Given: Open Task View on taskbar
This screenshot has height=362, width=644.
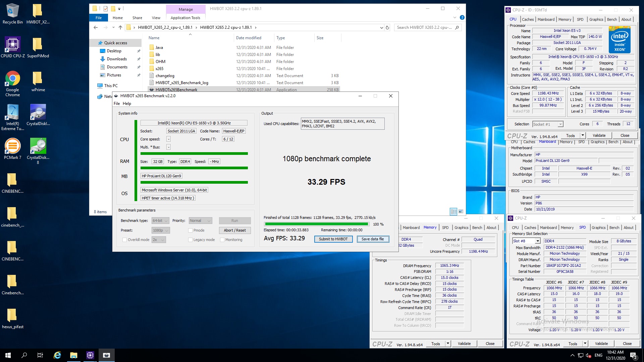Looking at the screenshot, I should pyautogui.click(x=40, y=355).
